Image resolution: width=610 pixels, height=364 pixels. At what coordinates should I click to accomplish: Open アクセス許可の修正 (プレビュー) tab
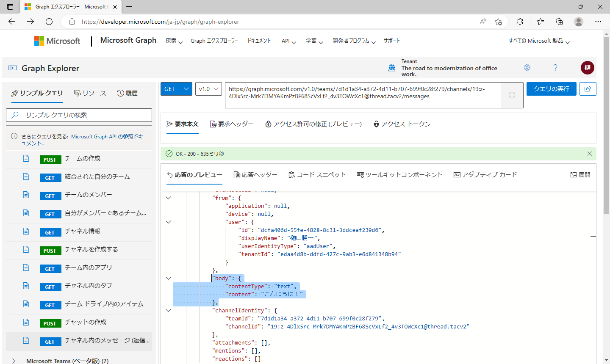(313, 124)
